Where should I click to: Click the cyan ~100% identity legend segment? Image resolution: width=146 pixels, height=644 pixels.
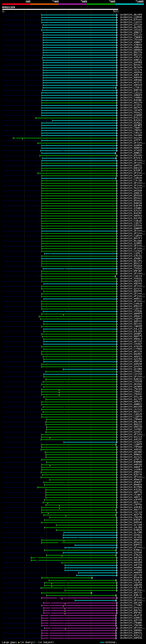[x=130, y=4]
